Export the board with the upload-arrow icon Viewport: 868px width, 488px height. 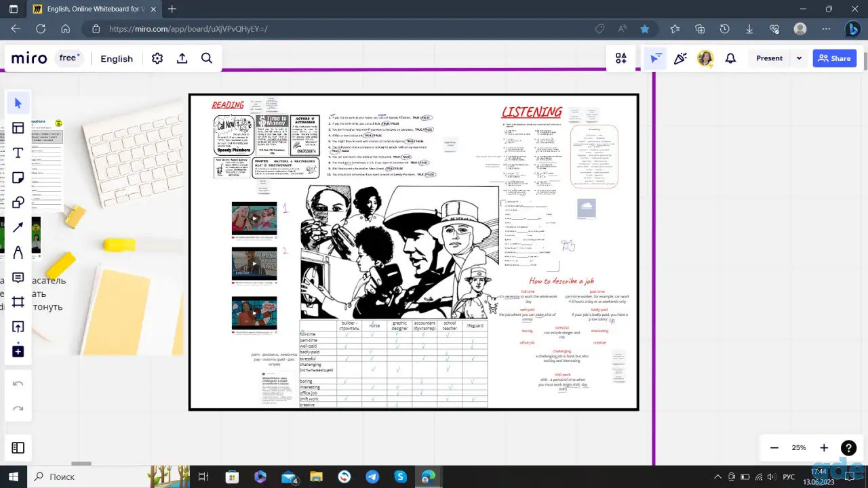pos(182,58)
